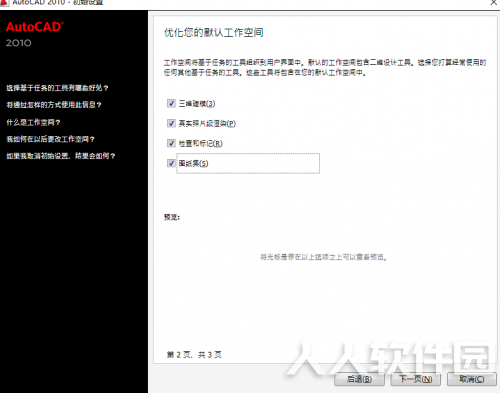500x393 pixels.
Task: Uncheck the 三维建模(3) checkbox
Action: pos(171,103)
